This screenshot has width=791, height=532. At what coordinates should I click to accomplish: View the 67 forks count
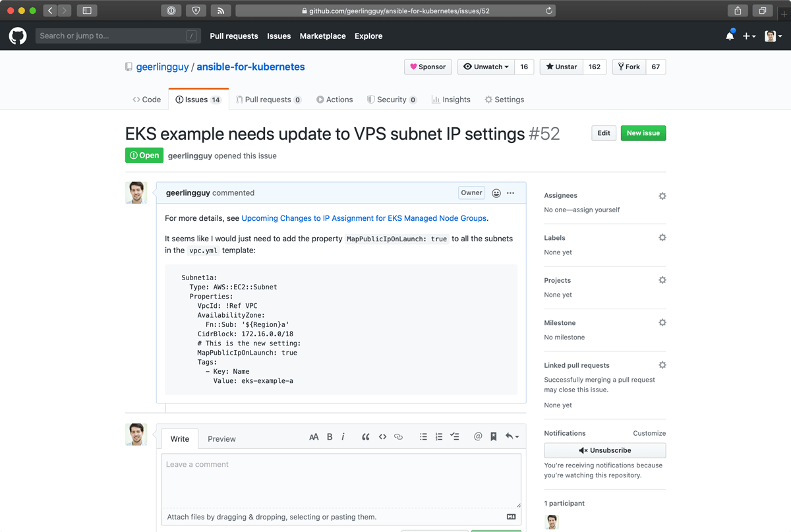click(x=656, y=67)
